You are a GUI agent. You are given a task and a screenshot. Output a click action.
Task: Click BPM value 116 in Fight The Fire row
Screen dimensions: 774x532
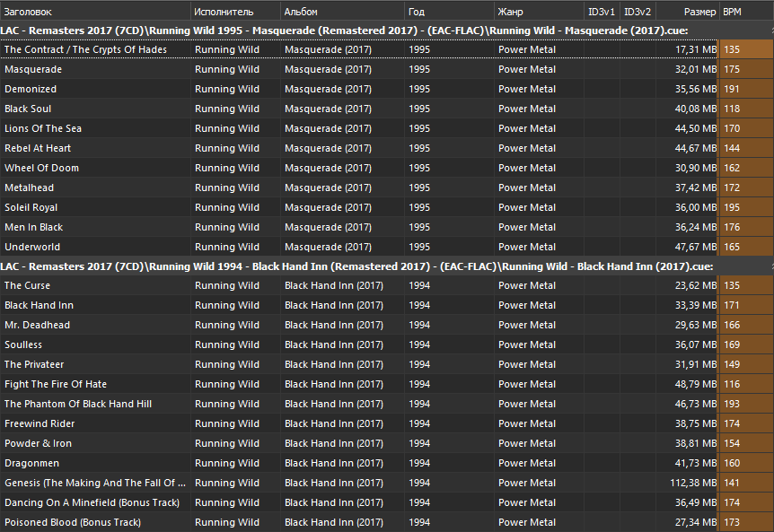(732, 384)
